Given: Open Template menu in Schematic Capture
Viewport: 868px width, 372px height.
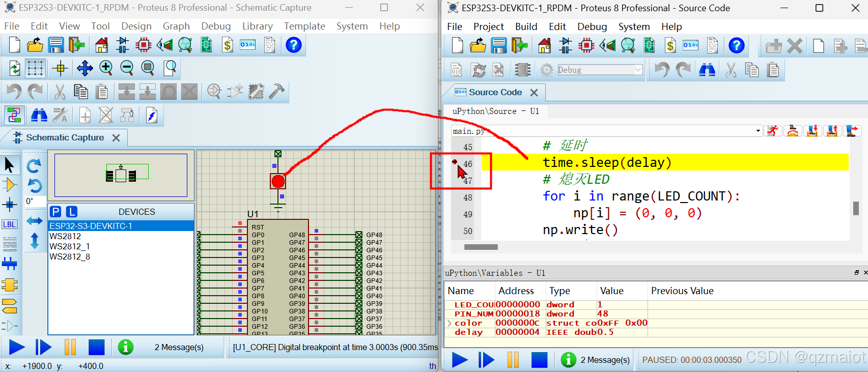Looking at the screenshot, I should coord(304,26).
